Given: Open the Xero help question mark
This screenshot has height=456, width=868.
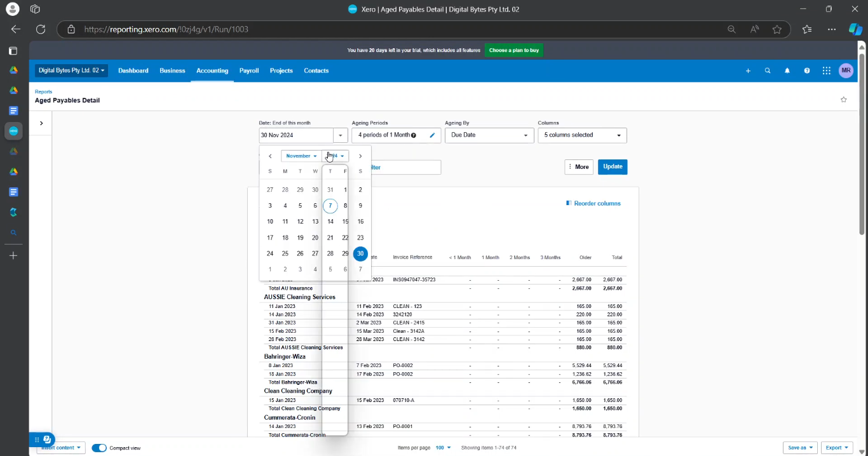Looking at the screenshot, I should pyautogui.click(x=807, y=71).
